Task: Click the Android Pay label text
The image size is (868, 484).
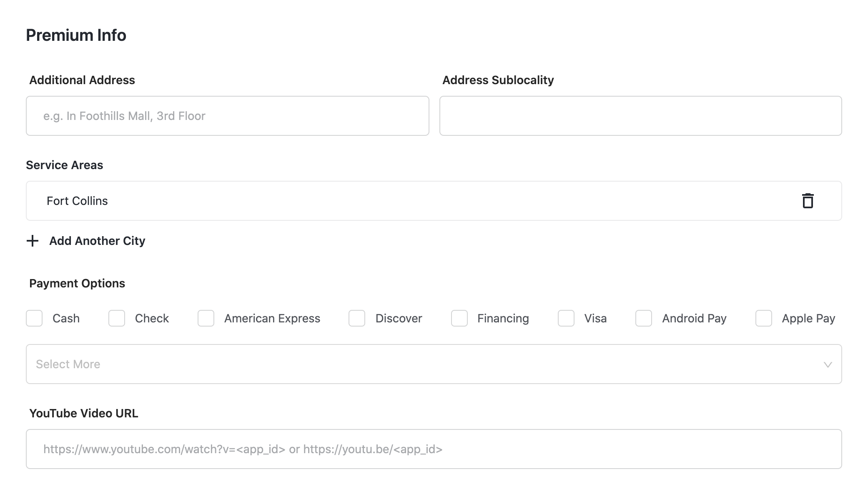Action: (x=694, y=318)
